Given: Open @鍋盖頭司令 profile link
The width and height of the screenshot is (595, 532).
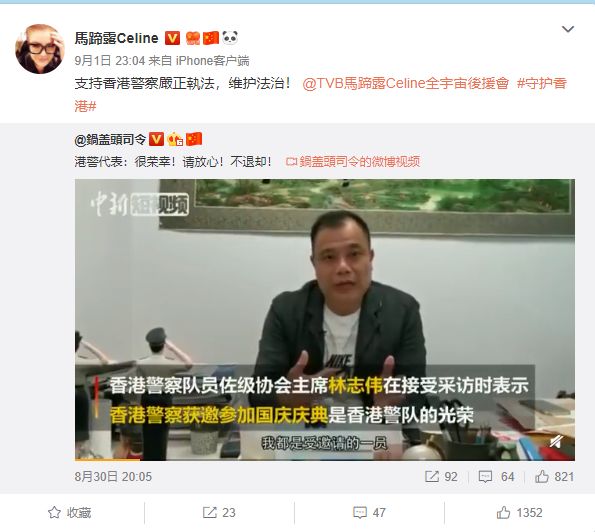Looking at the screenshot, I should tap(110, 140).
